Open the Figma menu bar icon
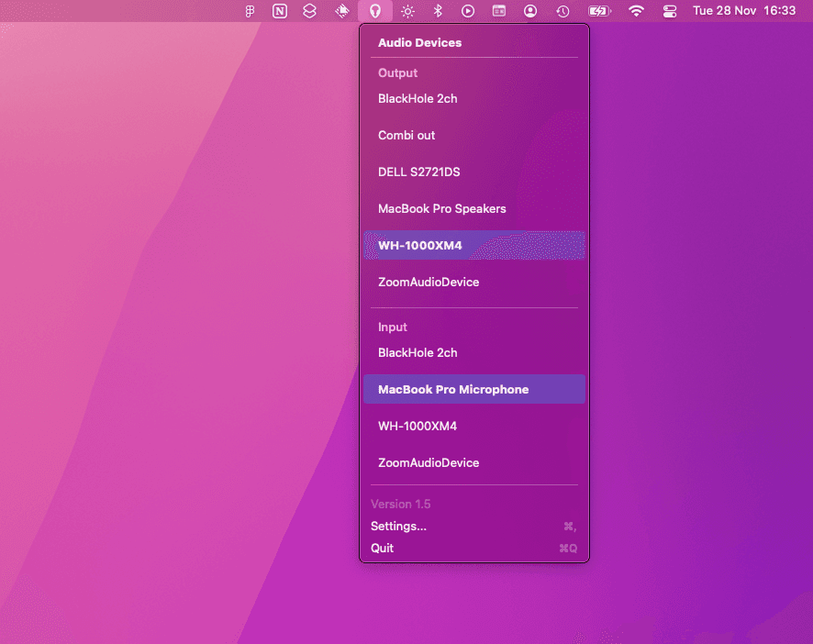 pos(250,11)
